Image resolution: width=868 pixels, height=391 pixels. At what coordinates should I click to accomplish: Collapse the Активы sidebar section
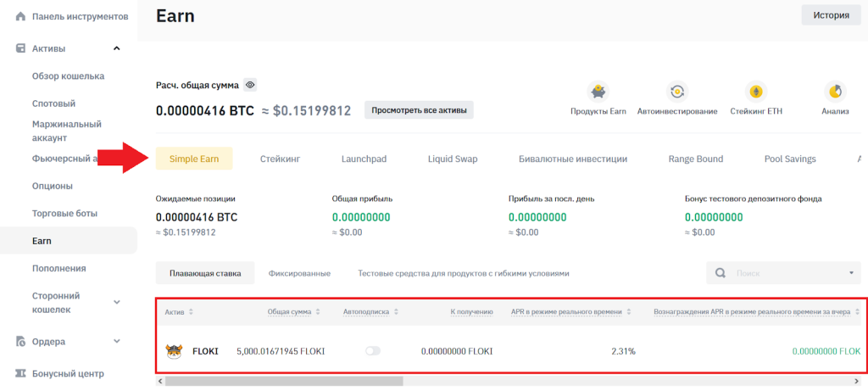(x=117, y=48)
